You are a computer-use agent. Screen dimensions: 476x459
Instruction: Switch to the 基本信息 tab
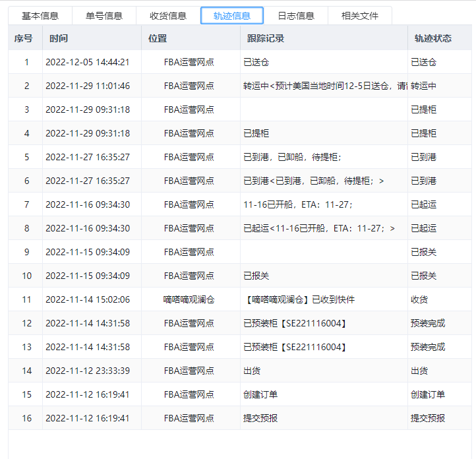[40, 16]
